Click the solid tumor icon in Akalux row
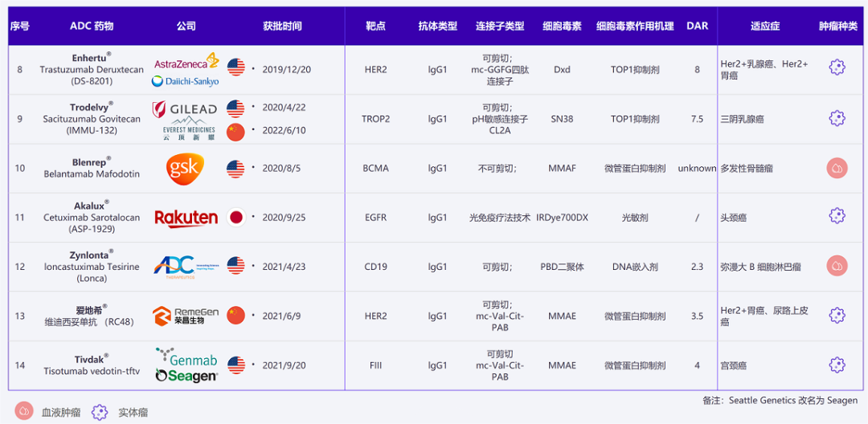This screenshot has height=424, width=868. tap(837, 215)
